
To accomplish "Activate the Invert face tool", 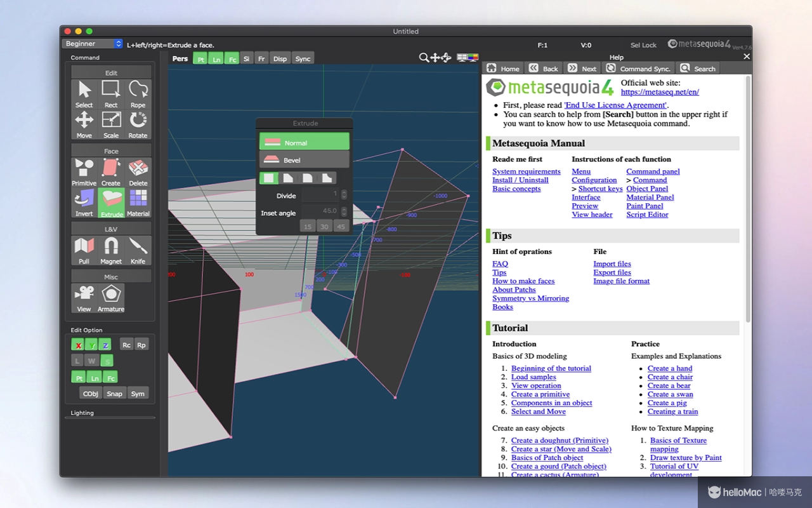I will pos(84,203).
